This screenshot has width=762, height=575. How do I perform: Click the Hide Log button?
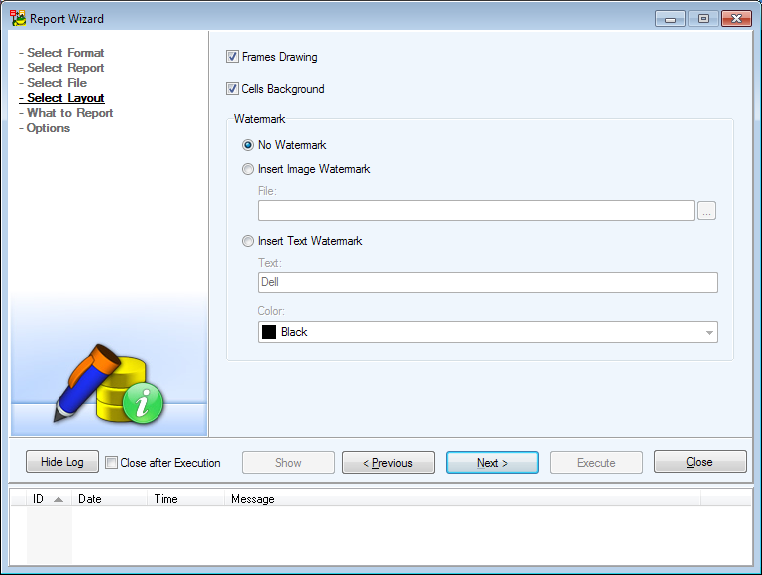62,462
